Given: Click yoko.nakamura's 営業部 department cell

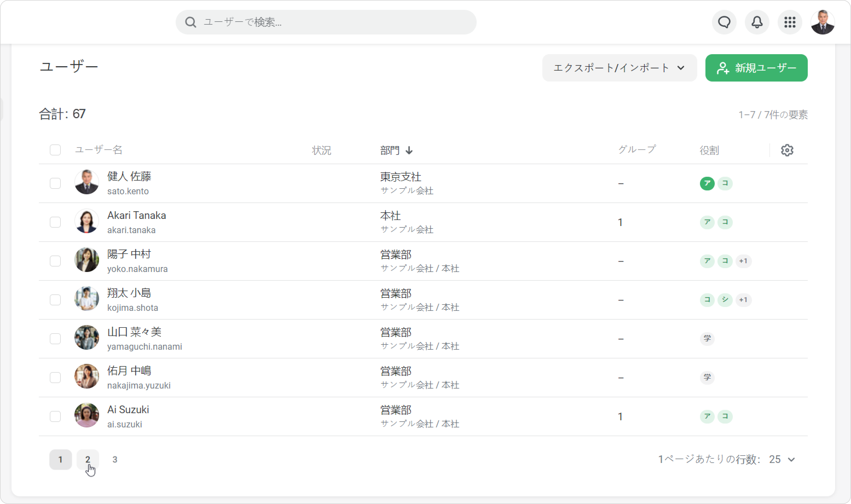Looking at the screenshot, I should pyautogui.click(x=396, y=254).
